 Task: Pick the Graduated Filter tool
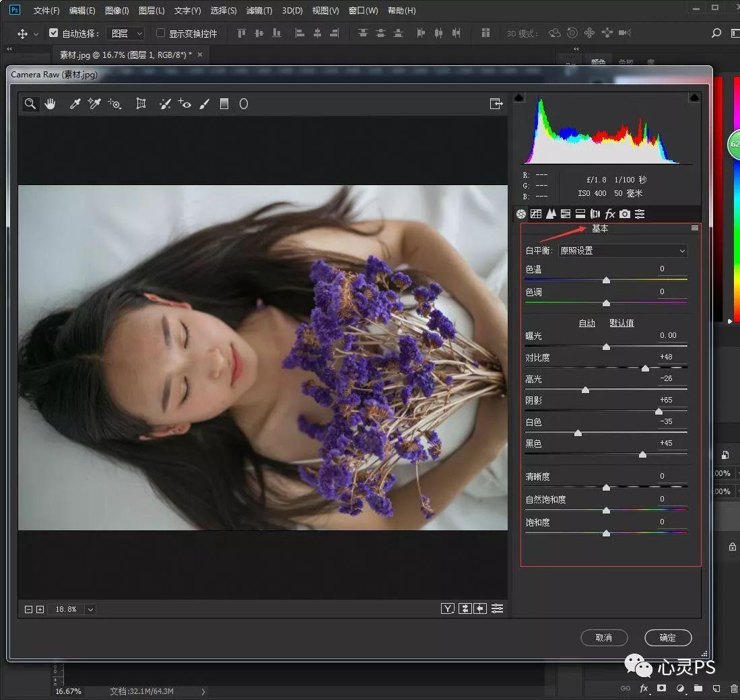pyautogui.click(x=224, y=104)
